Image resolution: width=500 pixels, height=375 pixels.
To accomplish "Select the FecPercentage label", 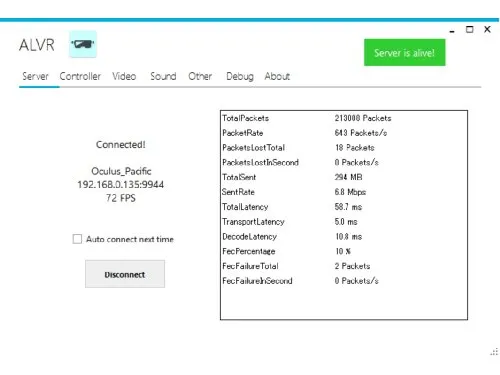I will pyautogui.click(x=249, y=251).
